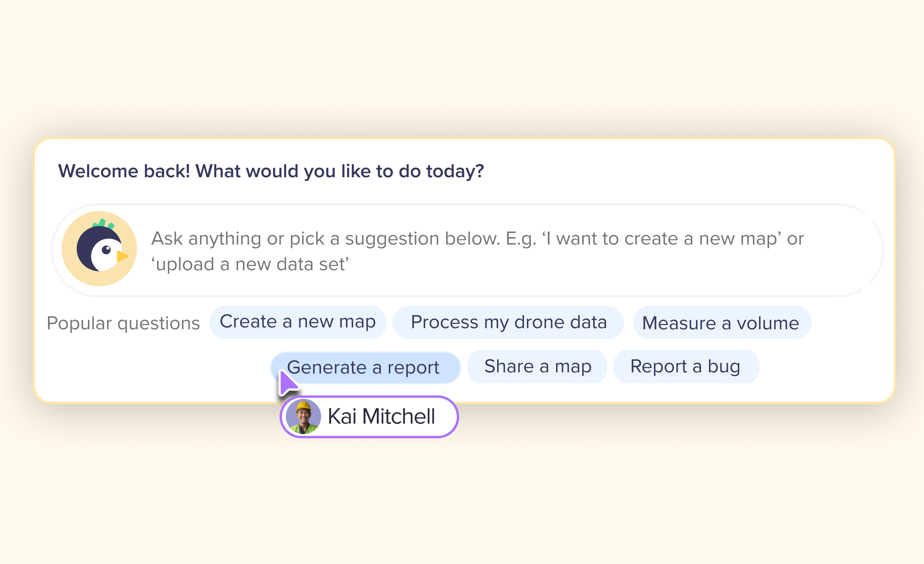This screenshot has width=924, height=564.
Task: Focus the 'Ask anything' prompt field
Action: (x=468, y=251)
